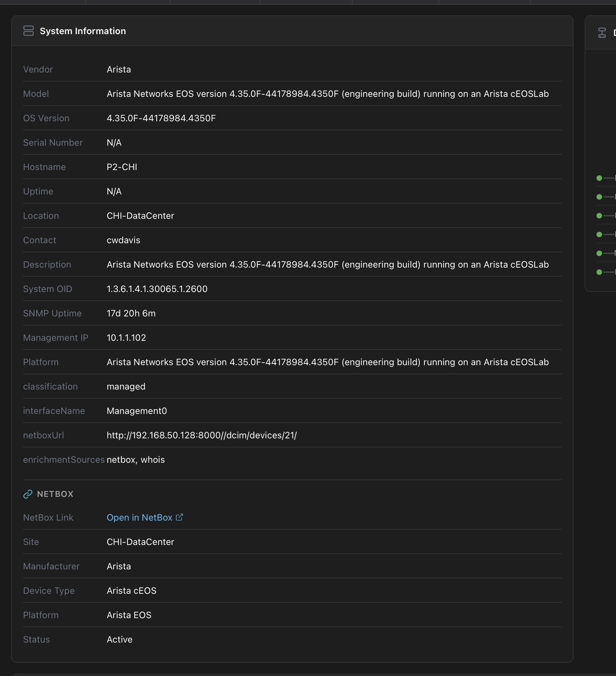Click the server-stack icon next to System Information
The height and width of the screenshot is (676, 616).
[29, 31]
